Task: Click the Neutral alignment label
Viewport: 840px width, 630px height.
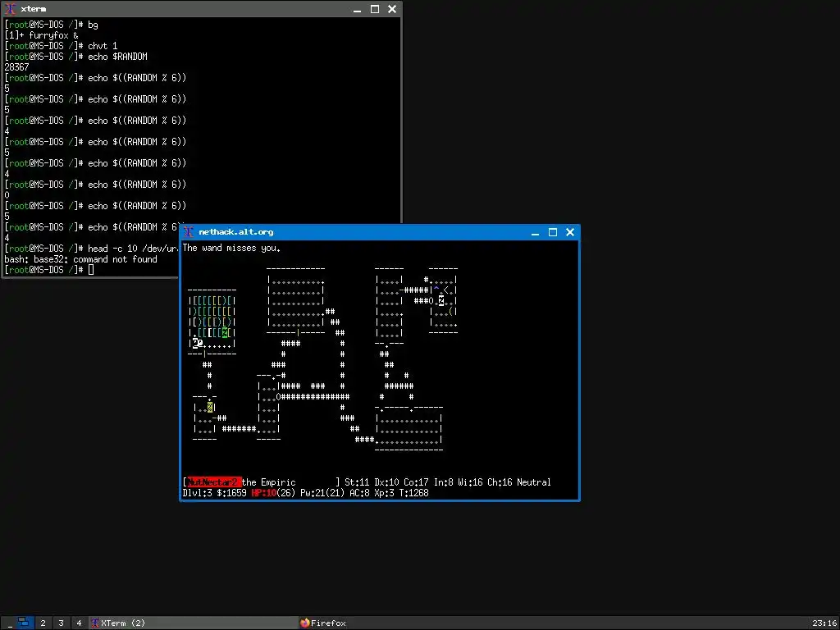Action: [x=533, y=482]
